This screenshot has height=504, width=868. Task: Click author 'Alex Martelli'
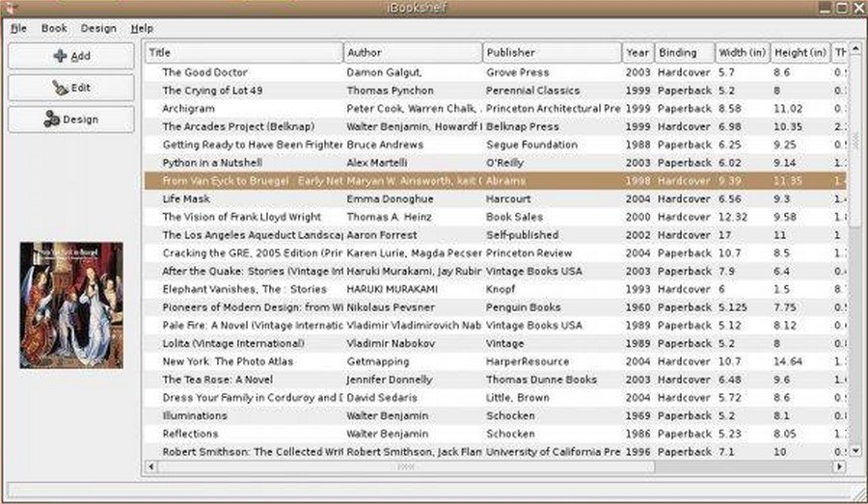tap(377, 163)
